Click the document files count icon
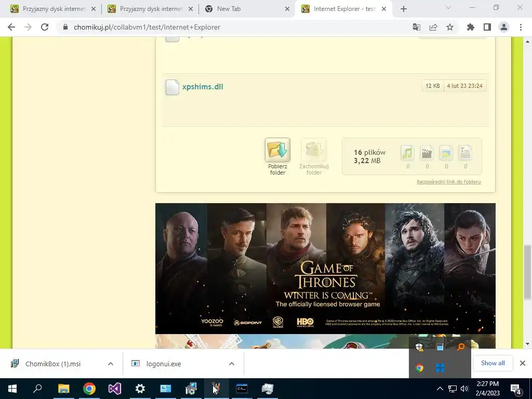532x399 pixels. 465,153
